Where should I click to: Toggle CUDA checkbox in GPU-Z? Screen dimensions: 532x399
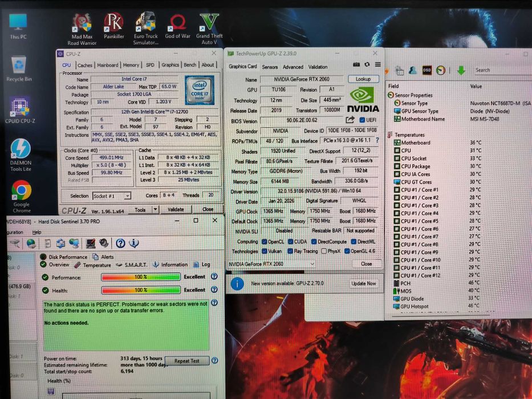click(x=290, y=242)
